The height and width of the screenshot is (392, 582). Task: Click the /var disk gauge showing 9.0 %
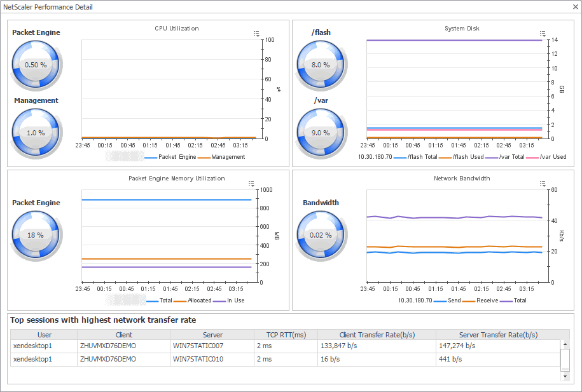click(x=321, y=133)
